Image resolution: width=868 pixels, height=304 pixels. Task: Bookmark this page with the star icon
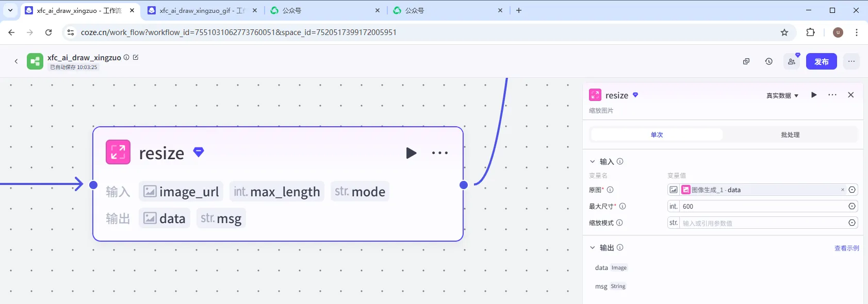(784, 32)
